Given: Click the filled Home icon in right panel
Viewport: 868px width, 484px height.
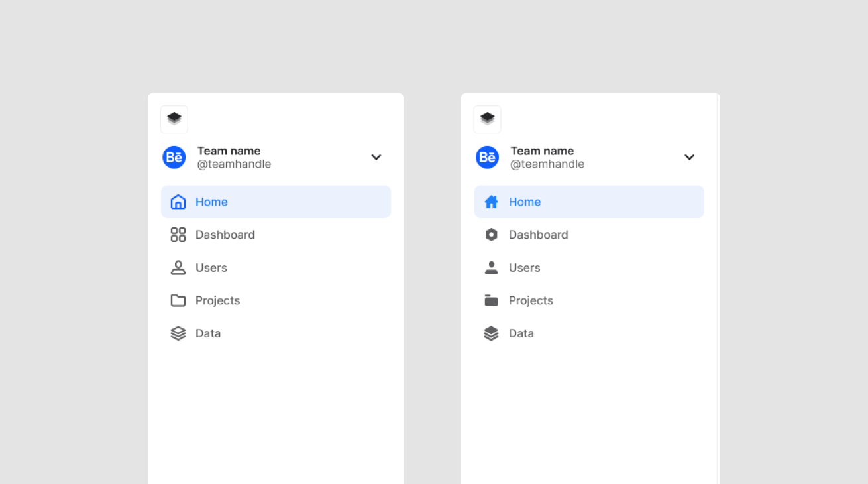Looking at the screenshot, I should (x=491, y=202).
